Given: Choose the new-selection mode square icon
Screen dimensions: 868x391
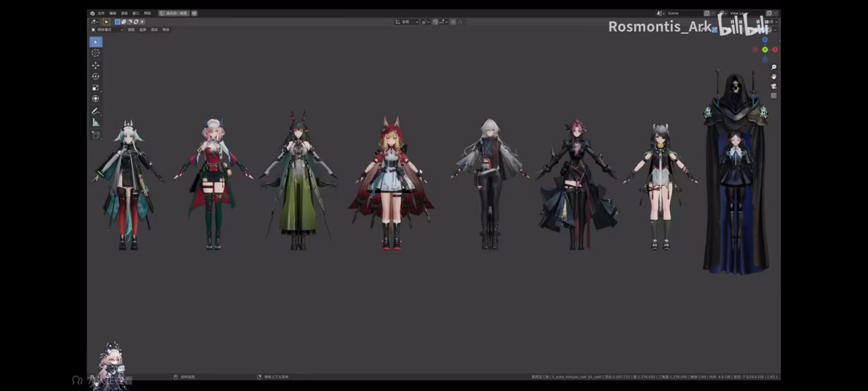Looking at the screenshot, I should click(x=117, y=22).
